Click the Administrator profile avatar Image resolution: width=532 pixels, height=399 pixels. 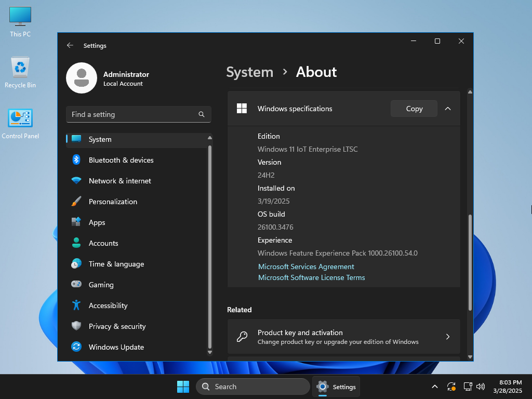82,78
